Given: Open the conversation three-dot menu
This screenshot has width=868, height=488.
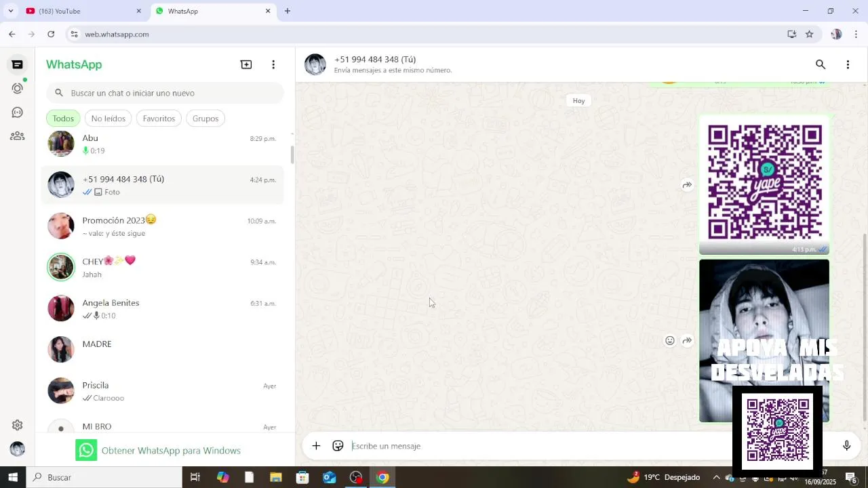Looking at the screenshot, I should coord(848,64).
